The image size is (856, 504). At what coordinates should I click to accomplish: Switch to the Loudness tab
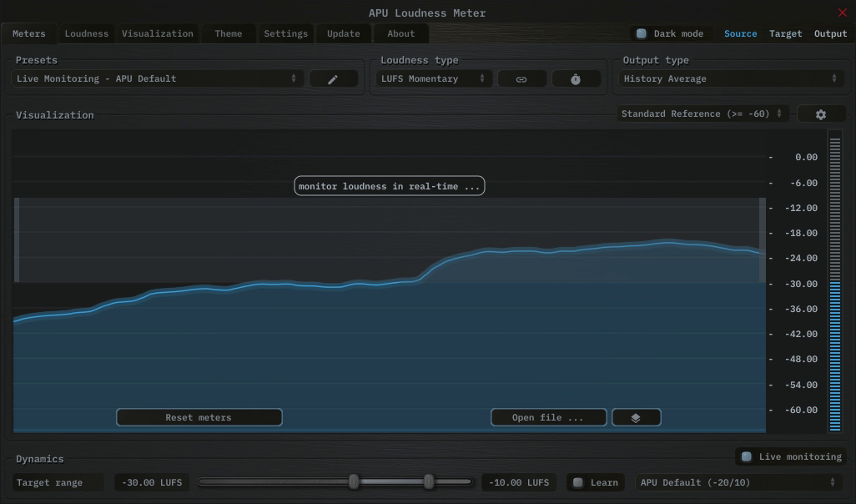tap(87, 34)
